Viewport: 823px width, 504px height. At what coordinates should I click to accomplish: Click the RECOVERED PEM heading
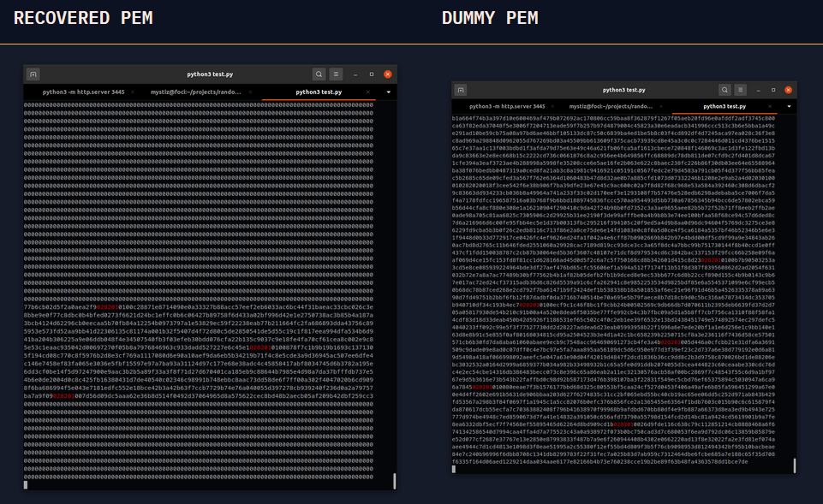(83, 18)
